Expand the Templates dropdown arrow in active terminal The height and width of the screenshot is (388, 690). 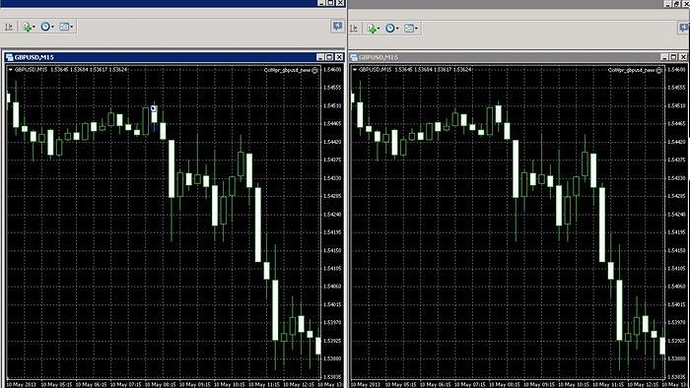point(71,27)
